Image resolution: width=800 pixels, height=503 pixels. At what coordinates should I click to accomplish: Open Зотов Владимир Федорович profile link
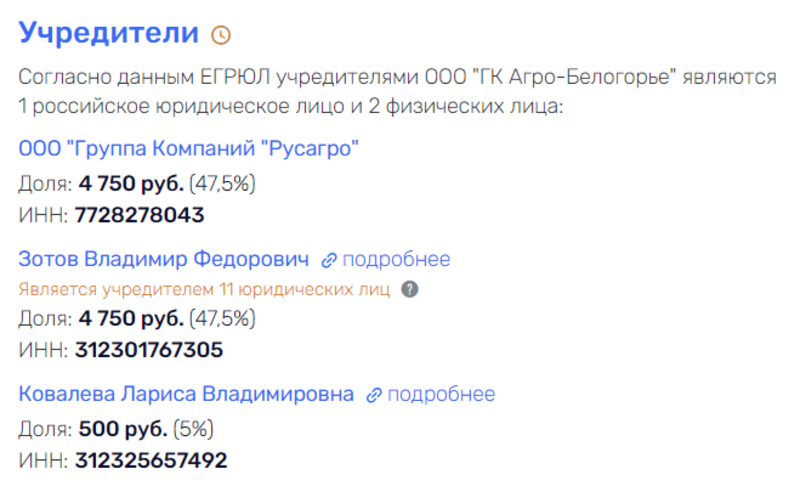tap(164, 259)
